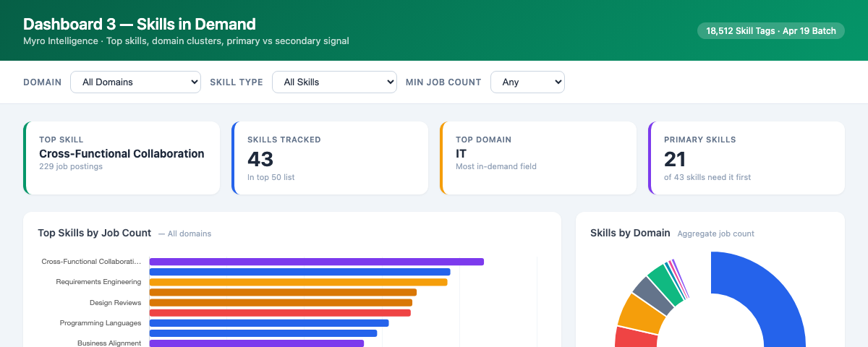This screenshot has height=347, width=868.
Task: Click the purple Cross-Functional Collaboration bar
Action: [x=316, y=262]
